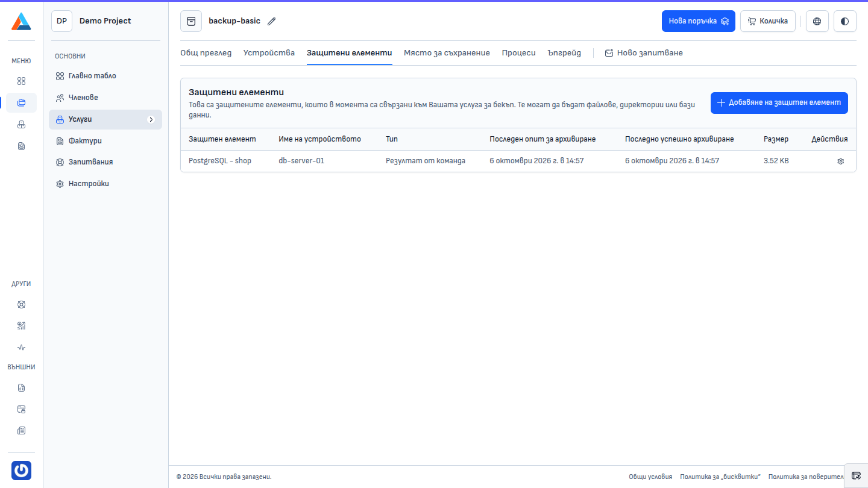Open the Количка cart button
Screen dimensions: 868x488
[x=768, y=21]
